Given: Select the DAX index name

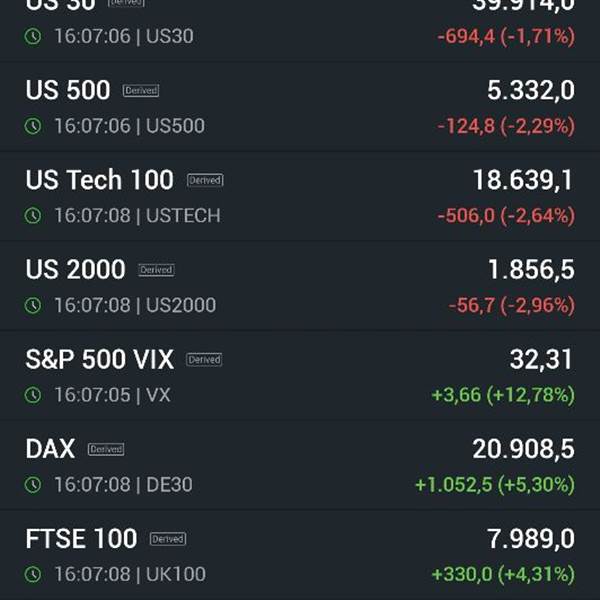Looking at the screenshot, I should pos(50,448).
